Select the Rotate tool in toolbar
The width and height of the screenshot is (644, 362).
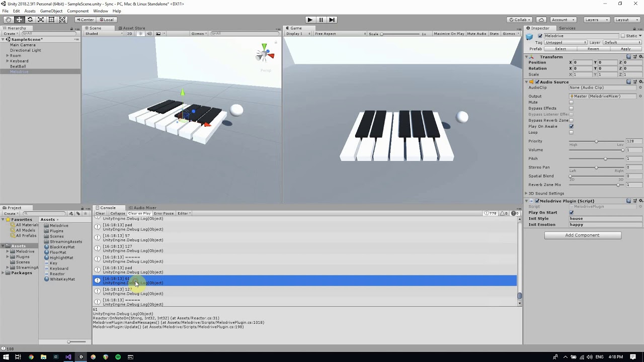coord(30,20)
